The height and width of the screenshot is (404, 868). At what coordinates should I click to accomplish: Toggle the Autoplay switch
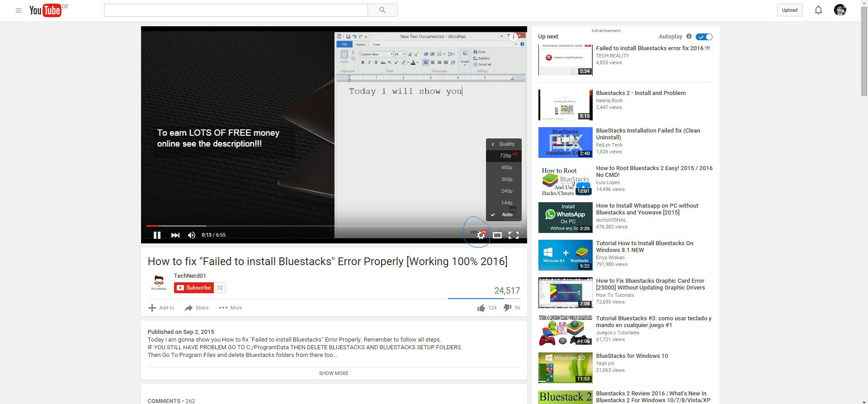tap(704, 37)
